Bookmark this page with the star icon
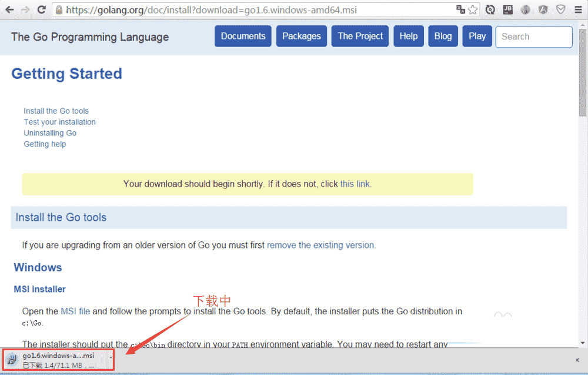The image size is (588, 375). point(473,10)
